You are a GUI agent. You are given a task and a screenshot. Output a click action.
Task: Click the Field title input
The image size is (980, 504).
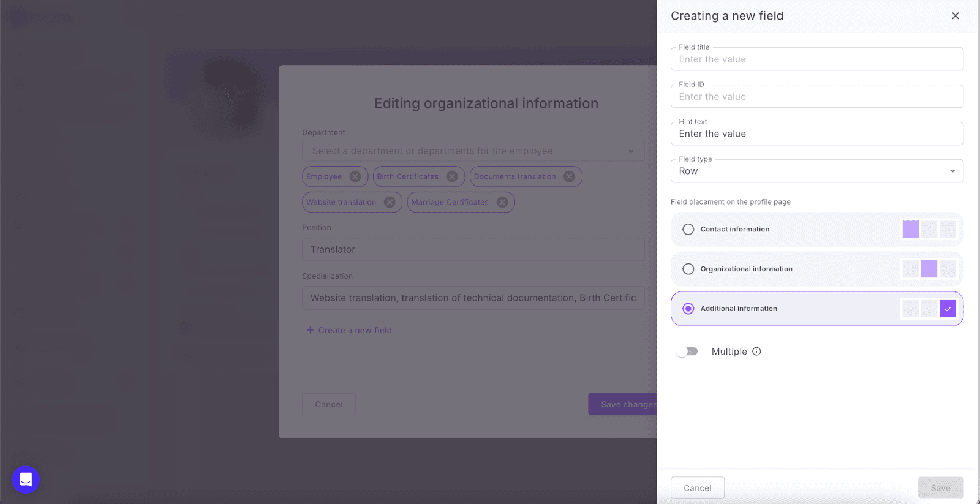tap(816, 59)
